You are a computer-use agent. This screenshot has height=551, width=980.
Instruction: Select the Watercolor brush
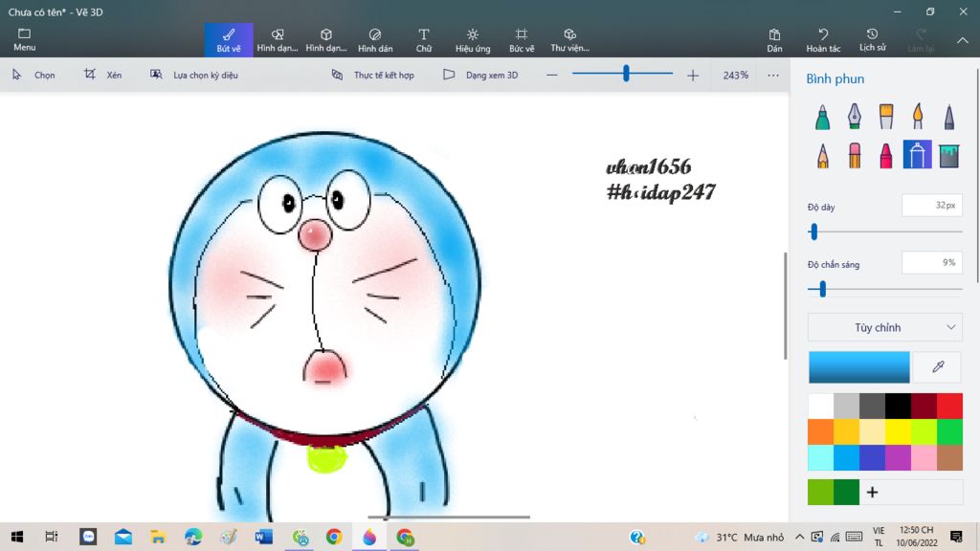tap(918, 117)
